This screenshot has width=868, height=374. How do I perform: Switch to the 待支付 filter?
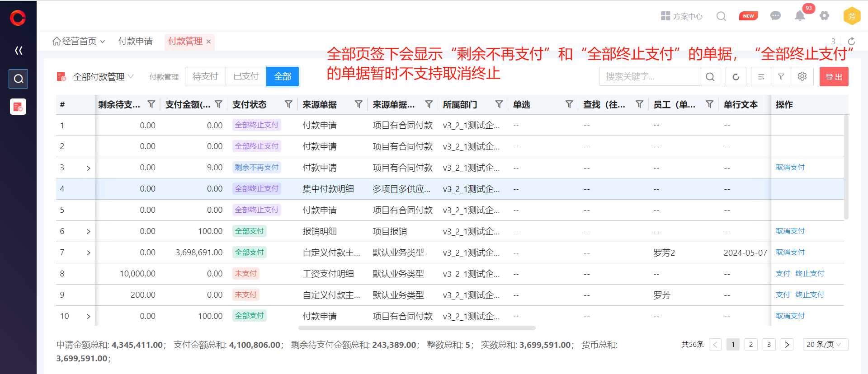pos(205,76)
